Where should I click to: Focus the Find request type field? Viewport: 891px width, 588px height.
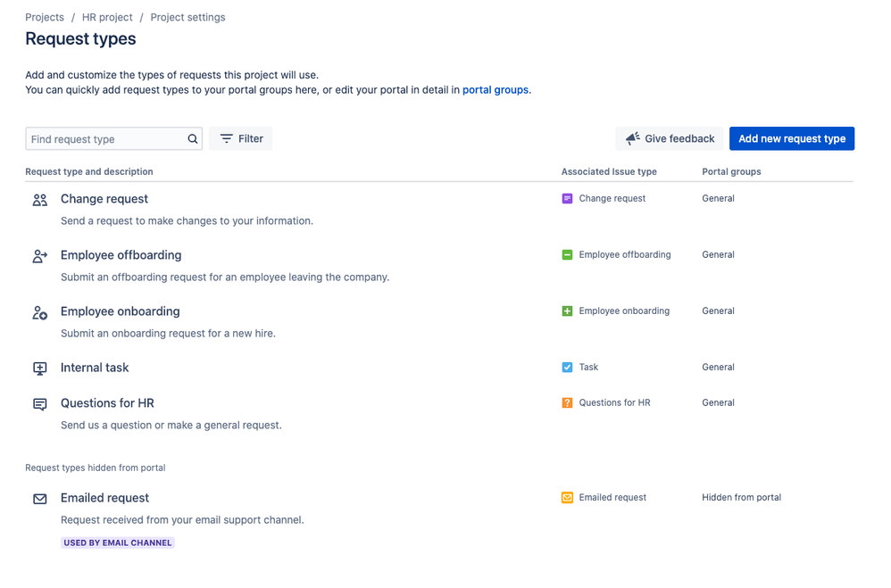[x=113, y=138]
